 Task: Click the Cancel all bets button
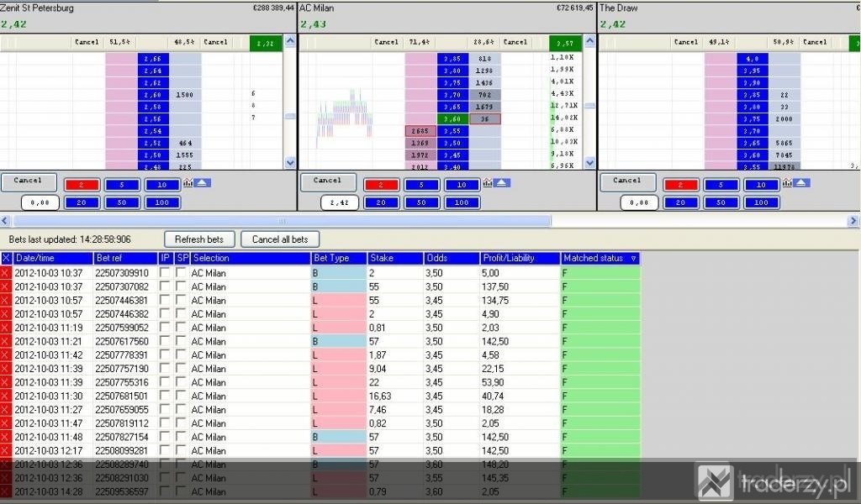280,239
